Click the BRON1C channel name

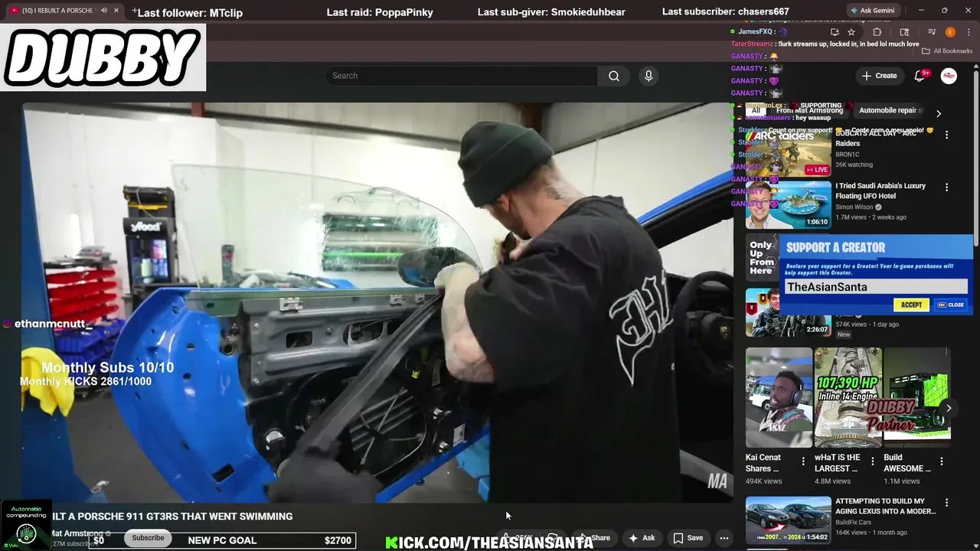(848, 155)
